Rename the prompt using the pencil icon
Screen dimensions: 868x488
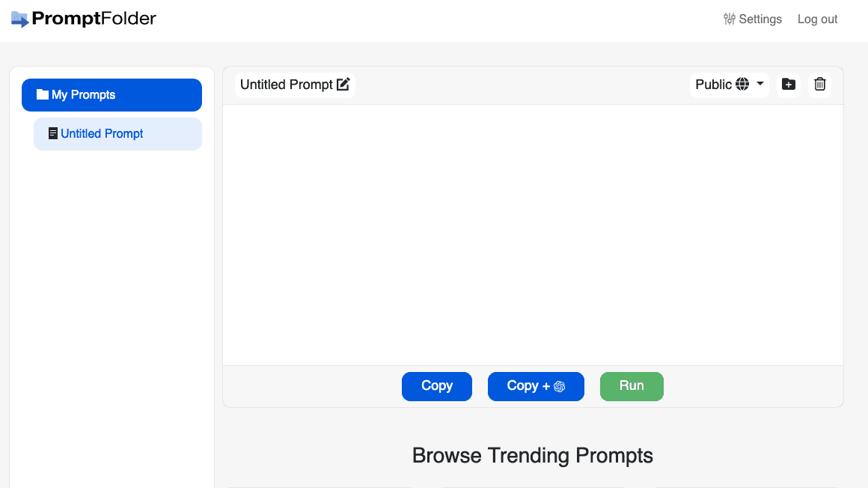point(343,85)
